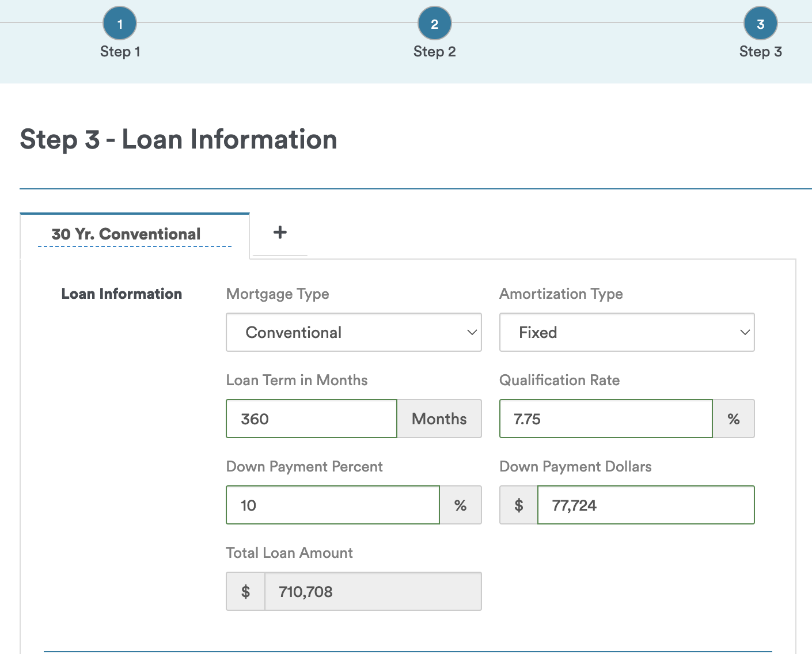Go to the Step 2 circle icon

pyautogui.click(x=434, y=24)
